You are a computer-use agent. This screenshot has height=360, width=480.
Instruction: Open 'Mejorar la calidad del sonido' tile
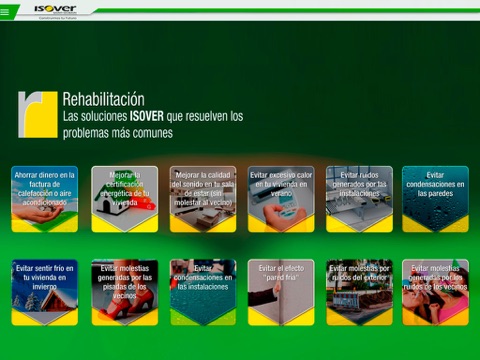[x=203, y=199]
